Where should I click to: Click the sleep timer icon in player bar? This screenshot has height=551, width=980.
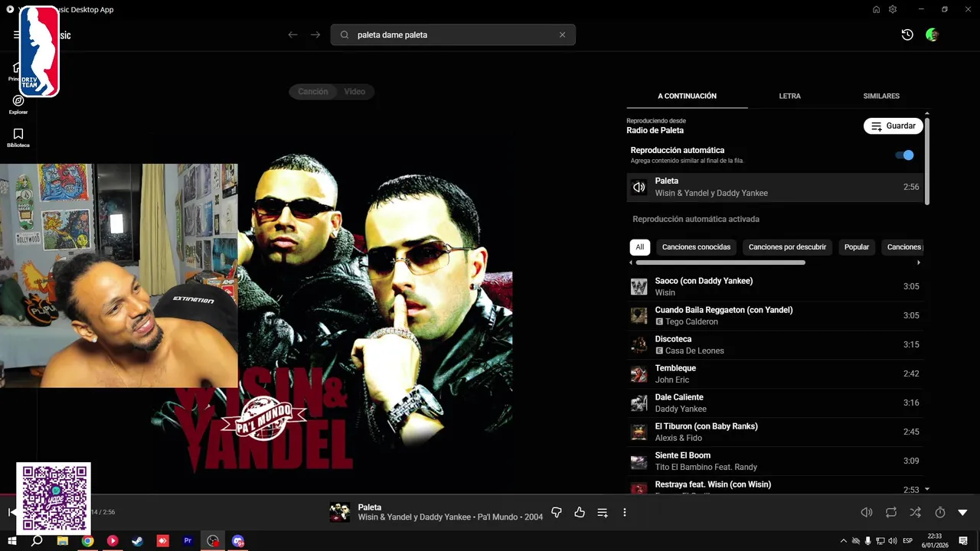(x=940, y=512)
